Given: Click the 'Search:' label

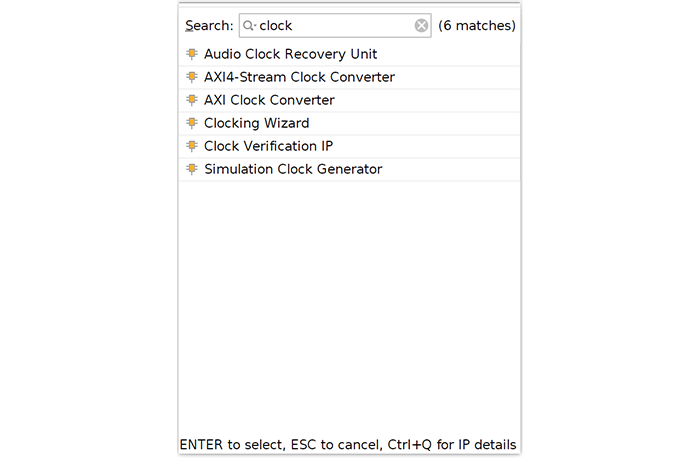Looking at the screenshot, I should (x=209, y=26).
